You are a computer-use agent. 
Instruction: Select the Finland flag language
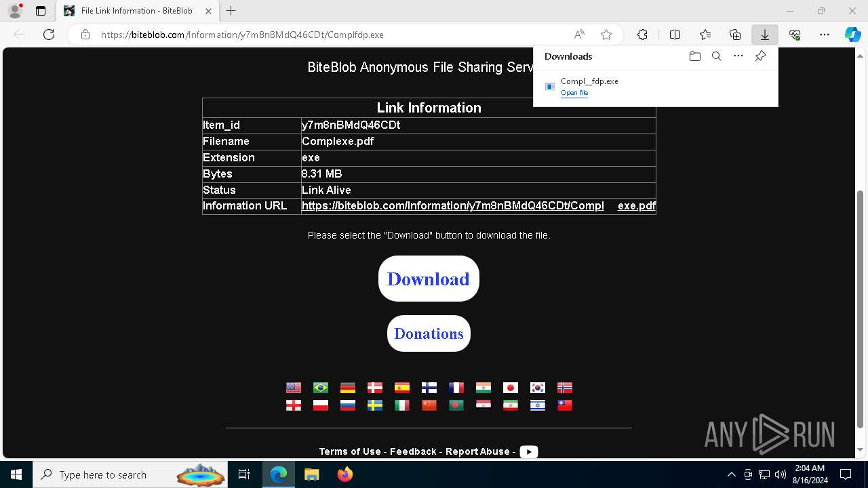[x=429, y=388]
